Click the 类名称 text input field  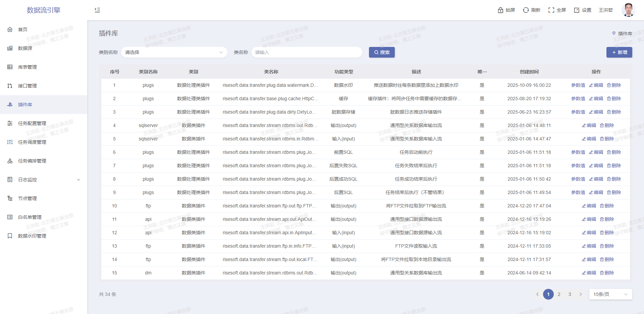point(307,52)
